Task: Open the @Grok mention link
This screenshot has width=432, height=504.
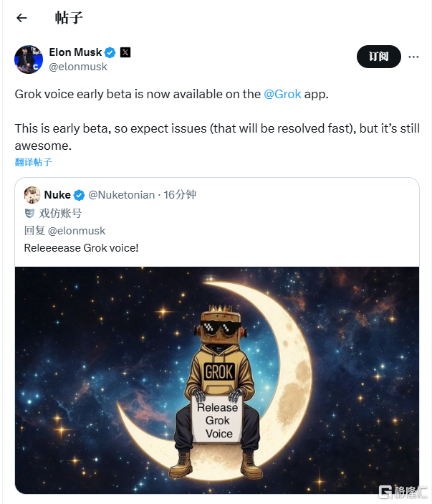Action: coord(282,94)
